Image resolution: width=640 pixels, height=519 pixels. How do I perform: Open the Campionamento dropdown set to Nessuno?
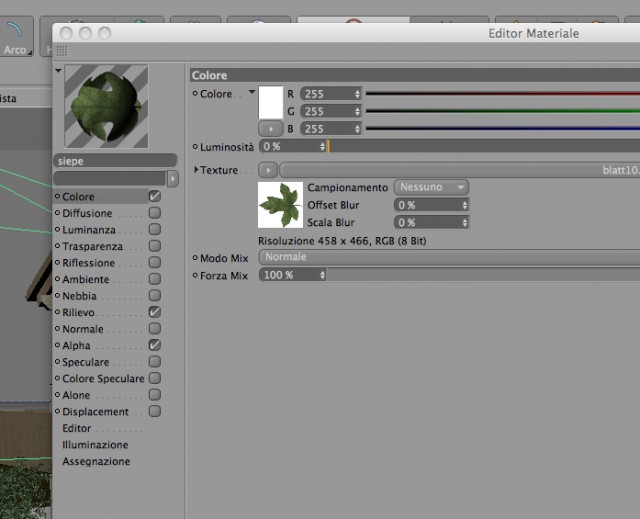[x=431, y=187]
